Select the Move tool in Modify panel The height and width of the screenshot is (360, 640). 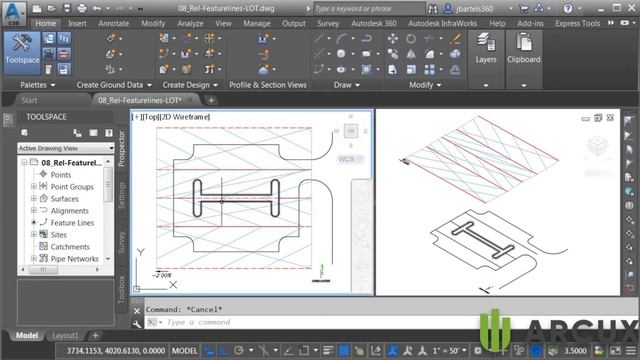point(393,38)
